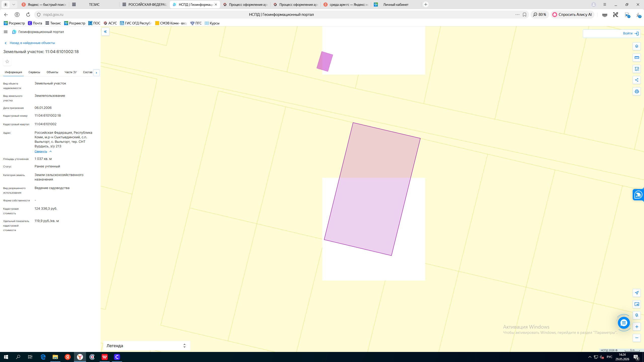Viewport: 644px width, 362px height.
Task: Switch to the Информация tab
Action: pos(13,72)
